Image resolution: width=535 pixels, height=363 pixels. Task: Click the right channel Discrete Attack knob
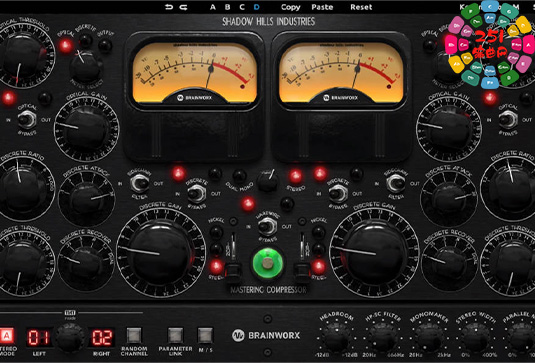point(449,199)
